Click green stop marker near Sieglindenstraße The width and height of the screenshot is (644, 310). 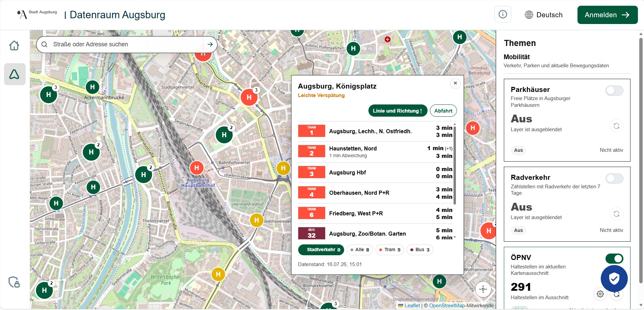[224, 135]
